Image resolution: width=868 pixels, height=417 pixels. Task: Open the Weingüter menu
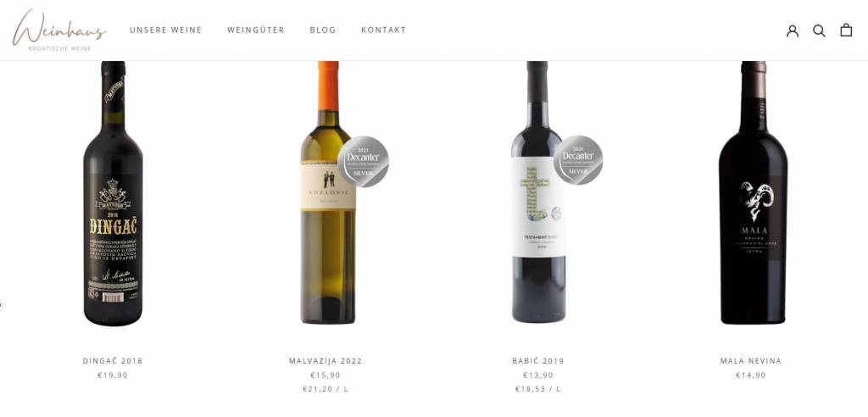[x=256, y=30]
